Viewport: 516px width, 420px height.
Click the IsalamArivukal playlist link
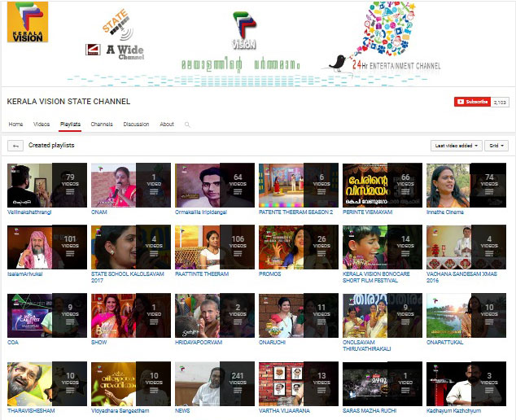[25, 273]
